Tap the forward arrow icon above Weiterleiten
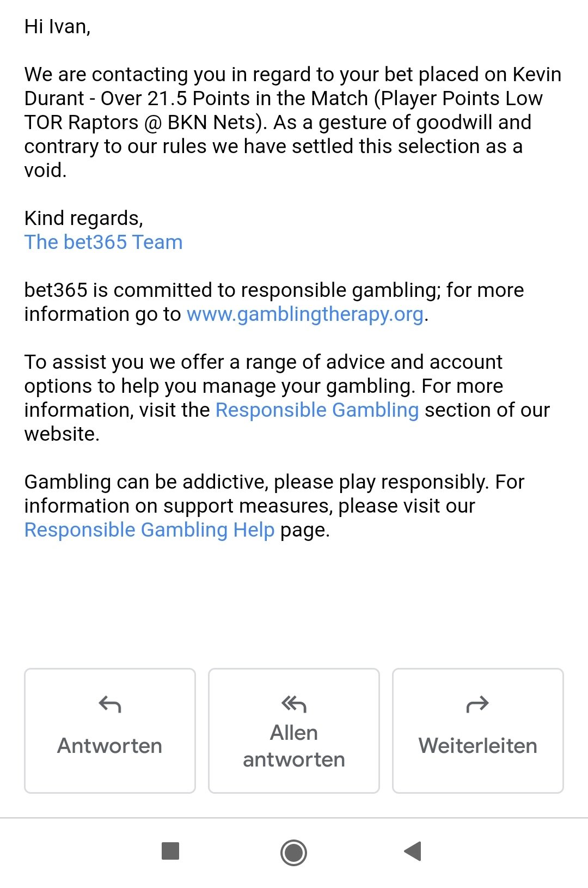Screen dimensions: 588x888 477,704
